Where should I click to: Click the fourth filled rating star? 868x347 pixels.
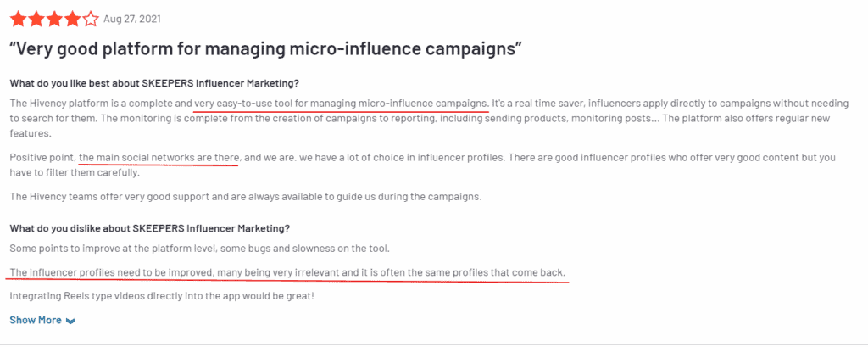pos(73,20)
